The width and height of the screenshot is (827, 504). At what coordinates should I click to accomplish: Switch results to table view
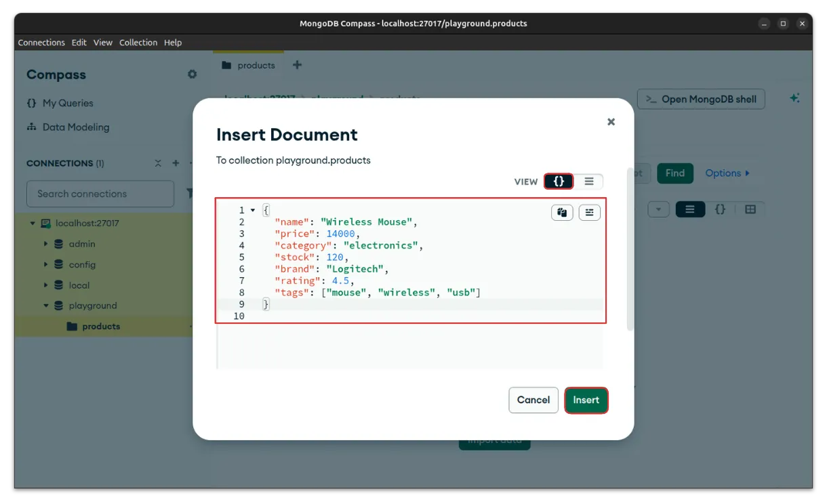(750, 209)
